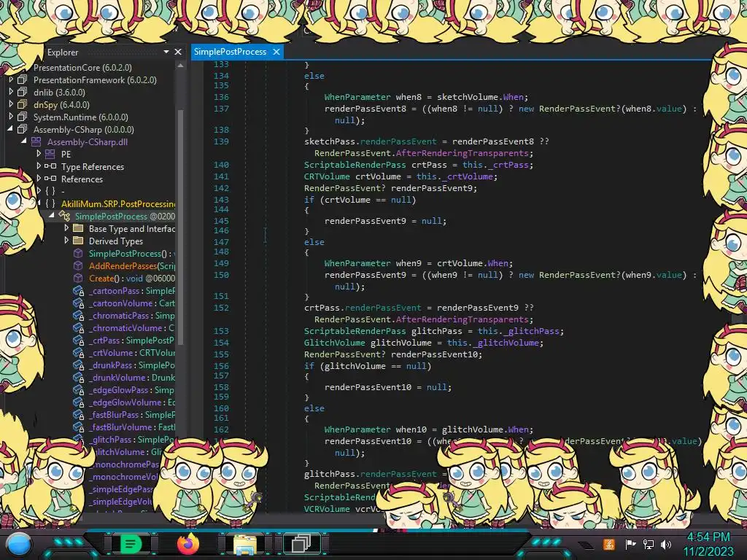747x560 pixels.
Task: Click the Assembly-CSharp.dll module icon
Action: point(36,141)
